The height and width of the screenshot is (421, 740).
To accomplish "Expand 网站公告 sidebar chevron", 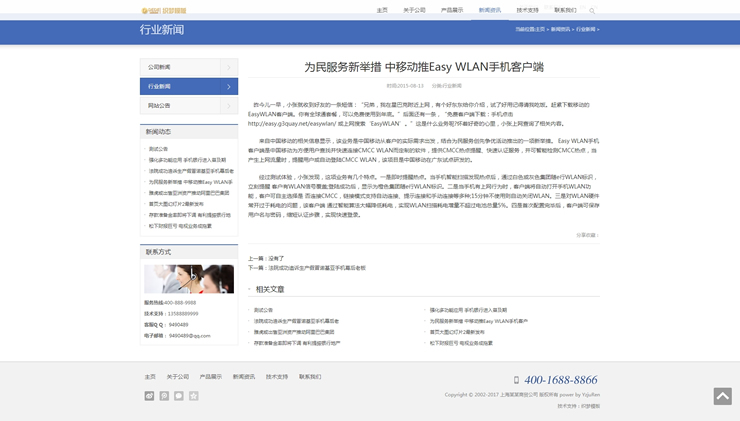I will click(228, 106).
